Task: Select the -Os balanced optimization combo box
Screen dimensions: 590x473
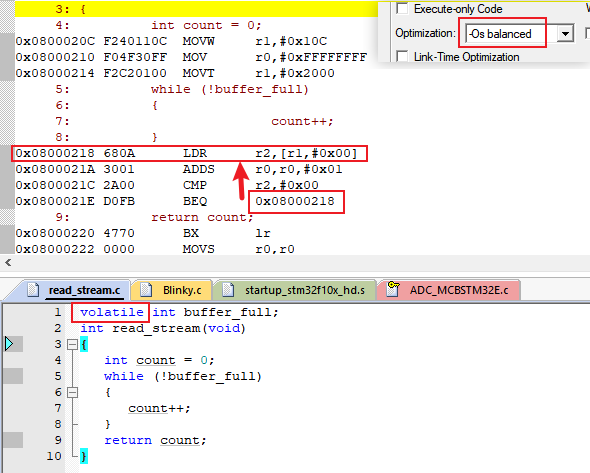Action: coord(519,33)
